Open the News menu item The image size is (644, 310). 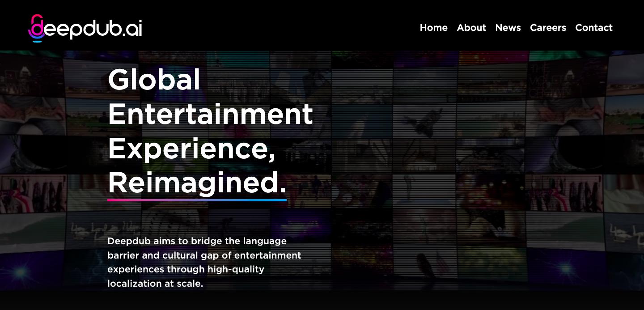508,28
